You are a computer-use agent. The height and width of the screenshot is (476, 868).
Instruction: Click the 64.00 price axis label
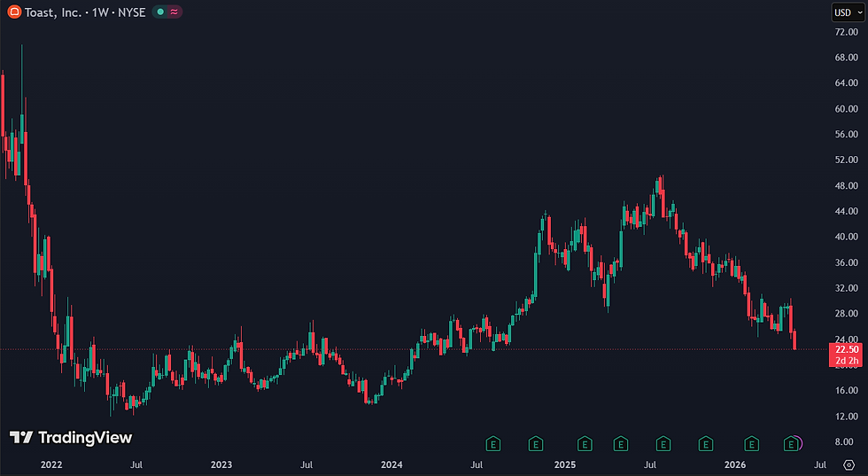pyautogui.click(x=847, y=83)
